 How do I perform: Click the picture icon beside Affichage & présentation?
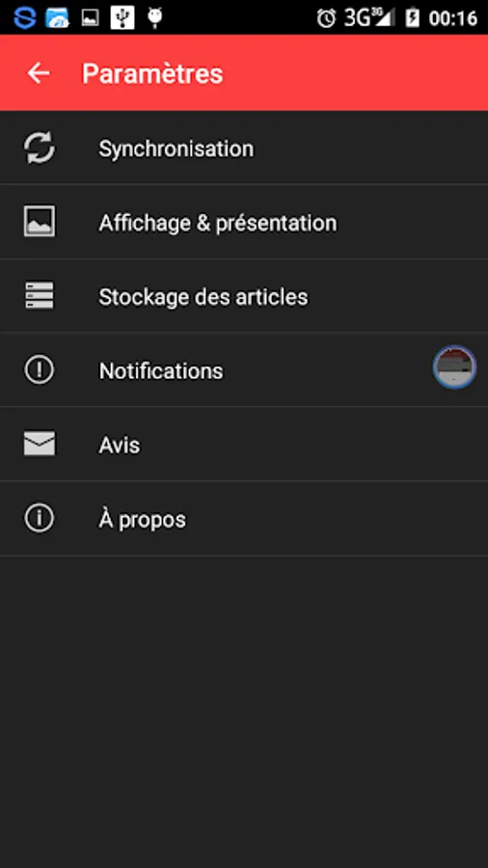pyautogui.click(x=40, y=222)
